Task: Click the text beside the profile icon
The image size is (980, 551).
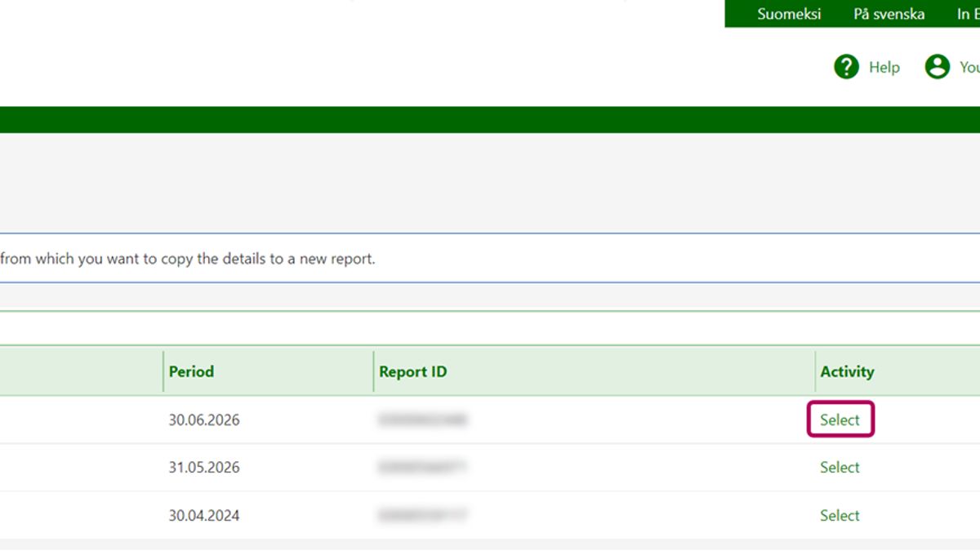Action: pos(969,68)
